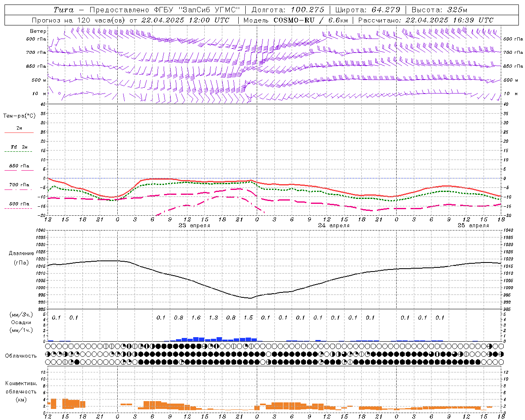
Task: Click the station name "Tura" in header
Action: pyautogui.click(x=64, y=10)
